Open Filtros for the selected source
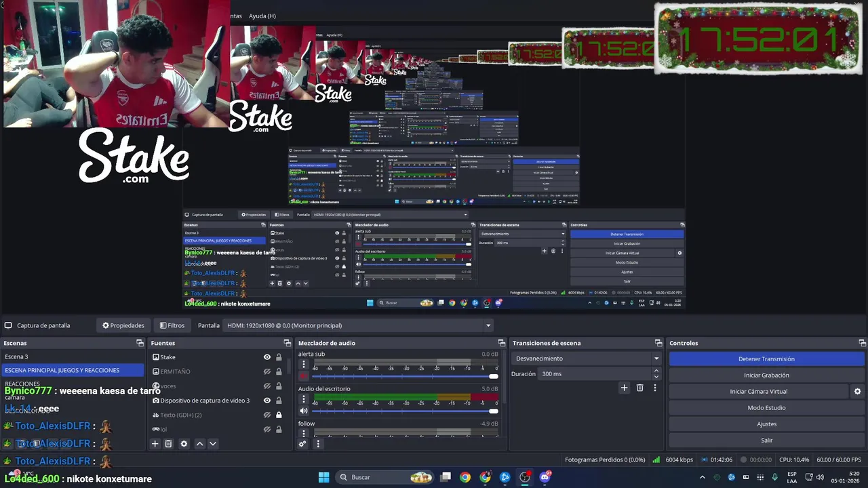Viewport: 868px width, 488px height. click(x=172, y=325)
